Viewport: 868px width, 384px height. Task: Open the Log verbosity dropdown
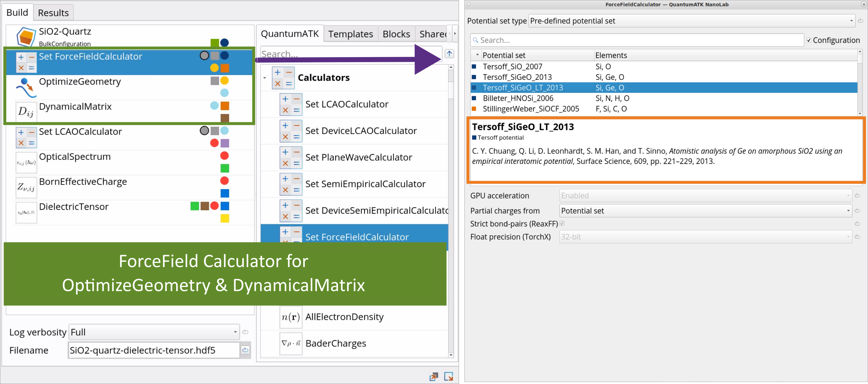tap(154, 332)
